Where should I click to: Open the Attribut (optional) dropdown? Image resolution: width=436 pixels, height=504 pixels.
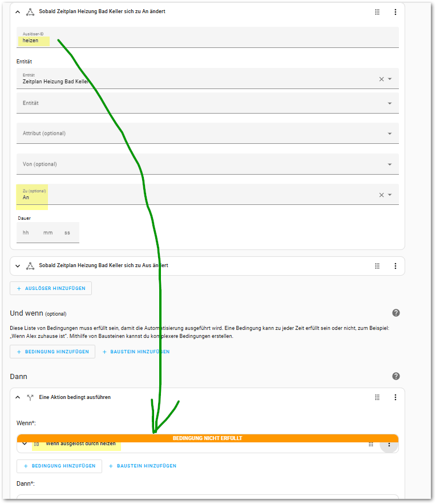[207, 134]
